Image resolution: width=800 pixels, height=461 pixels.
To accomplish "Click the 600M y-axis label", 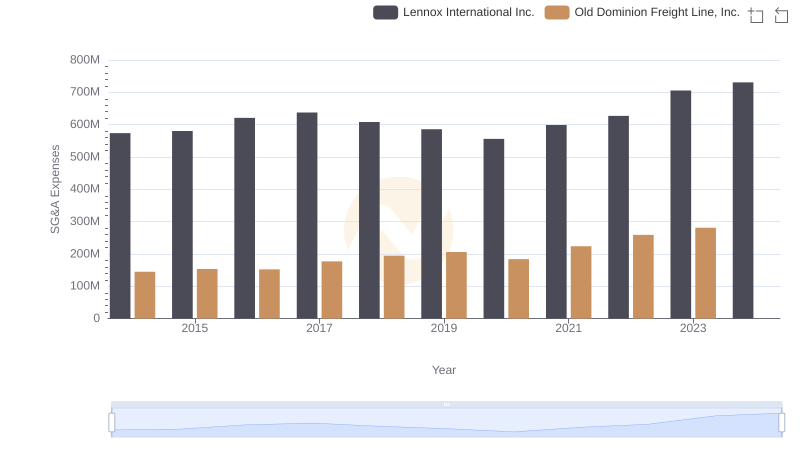I will (85, 124).
